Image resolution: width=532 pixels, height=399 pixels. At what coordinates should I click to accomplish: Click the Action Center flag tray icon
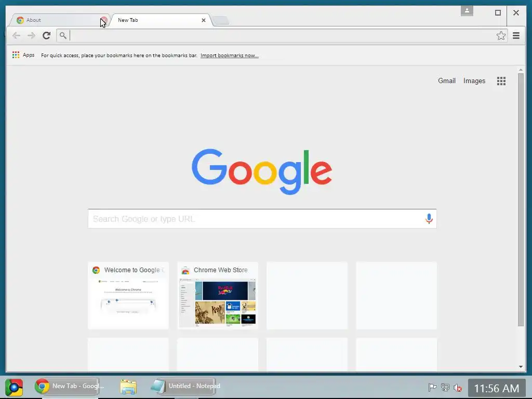[432, 387]
